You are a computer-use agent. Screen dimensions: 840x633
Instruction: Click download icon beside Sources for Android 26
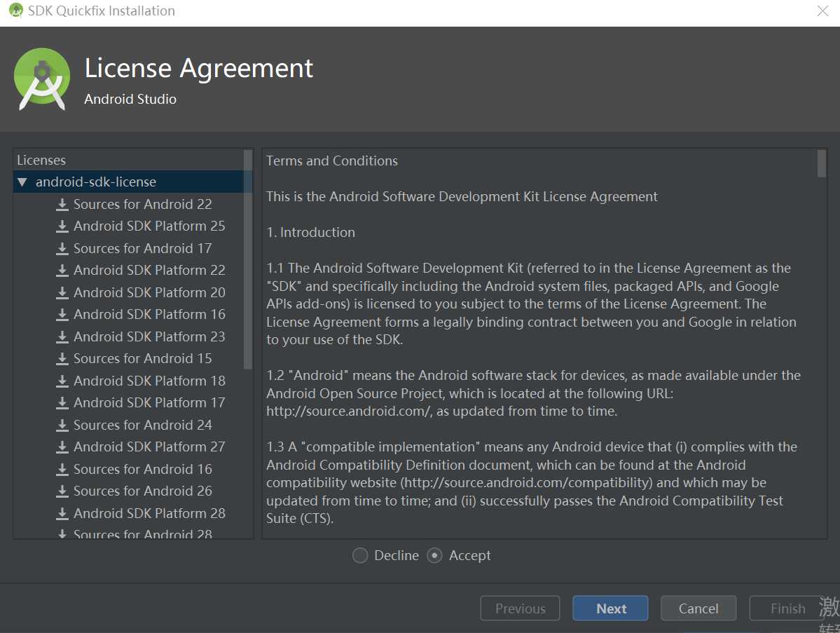point(62,491)
